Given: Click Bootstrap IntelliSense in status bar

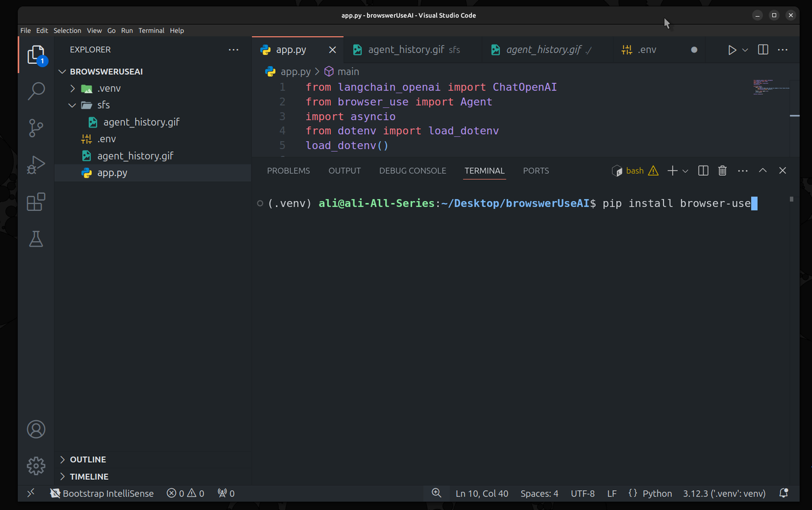Looking at the screenshot, I should (102, 493).
